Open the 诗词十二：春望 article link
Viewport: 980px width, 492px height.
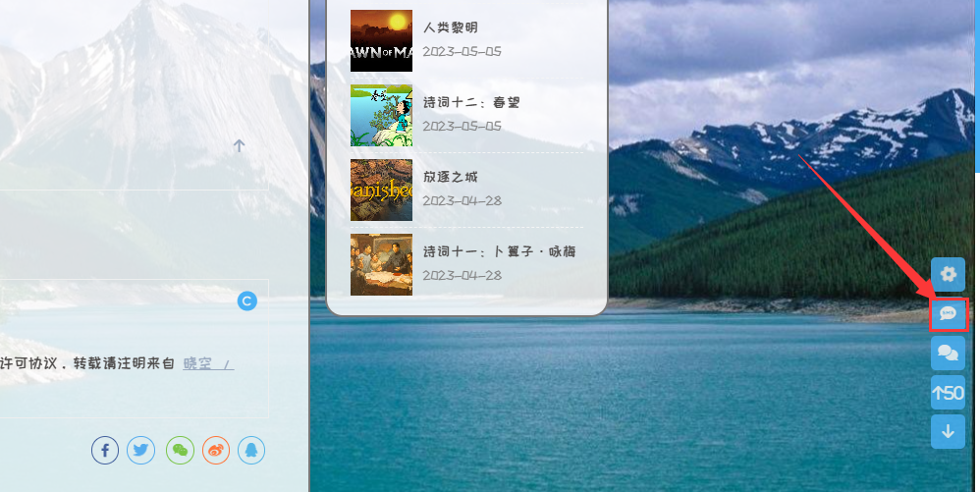(471, 102)
